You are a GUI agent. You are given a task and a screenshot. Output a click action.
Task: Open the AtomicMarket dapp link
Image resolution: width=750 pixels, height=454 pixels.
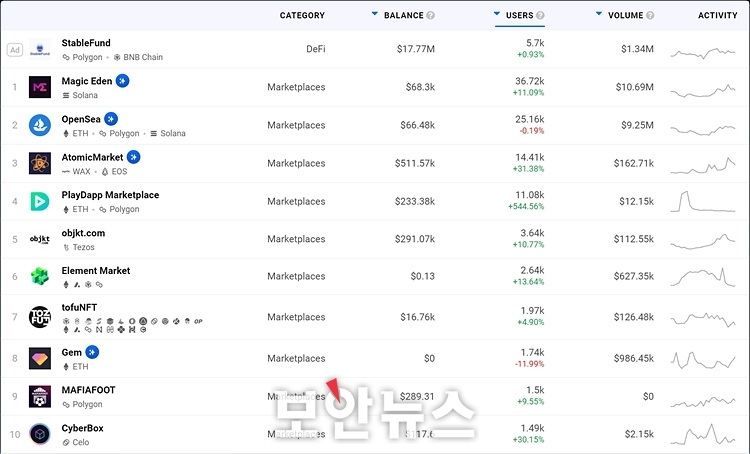pos(92,157)
